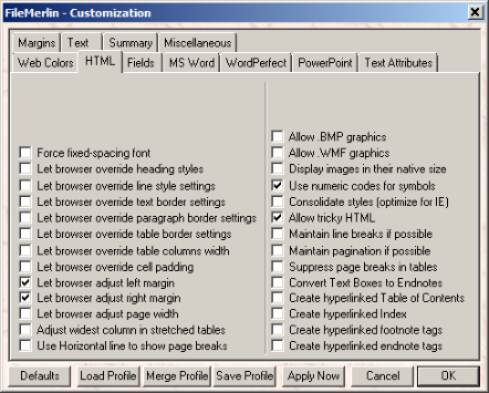Check Allow .WMF graphics

tap(277, 153)
